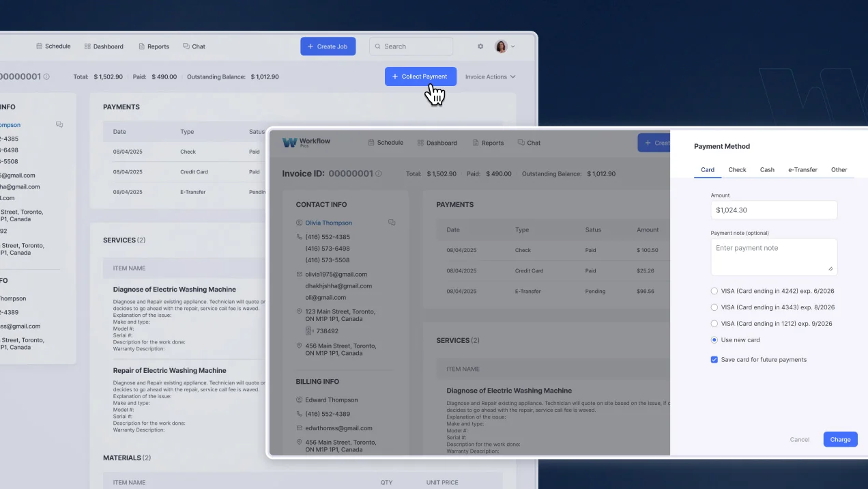Click the keypad code icon beside 738492
Screen dimensions: 868x489
coord(309,331)
